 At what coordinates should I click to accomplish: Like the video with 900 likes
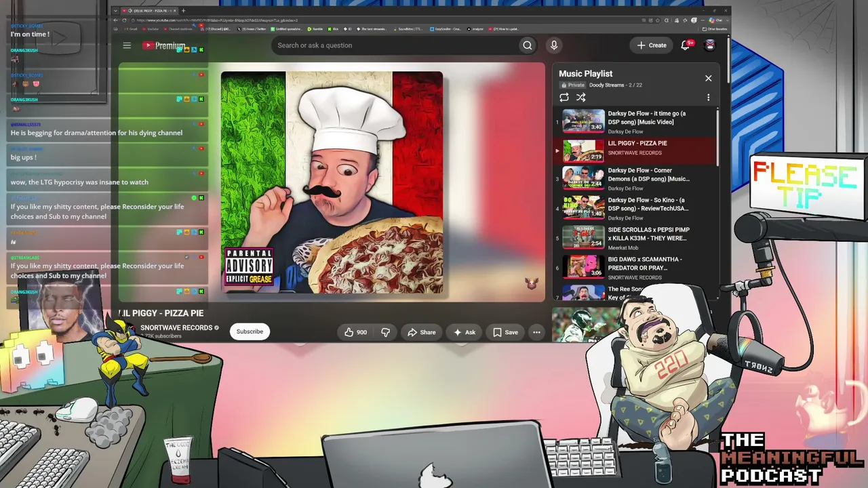click(x=355, y=332)
